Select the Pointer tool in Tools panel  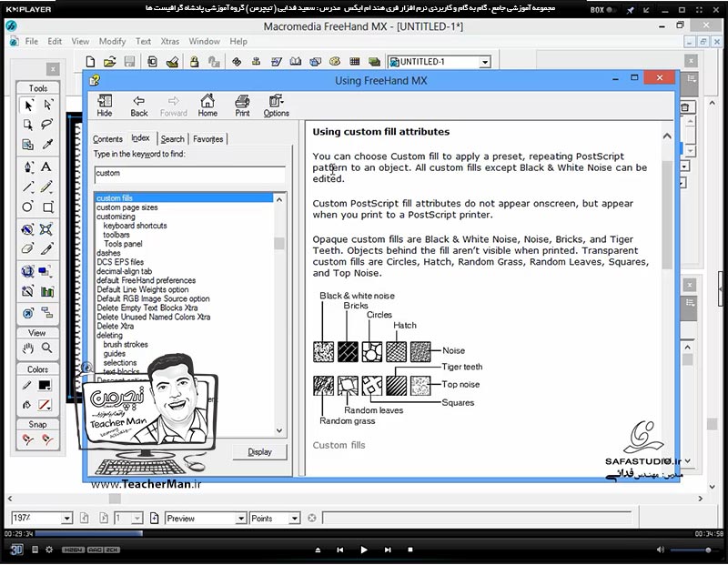click(28, 106)
